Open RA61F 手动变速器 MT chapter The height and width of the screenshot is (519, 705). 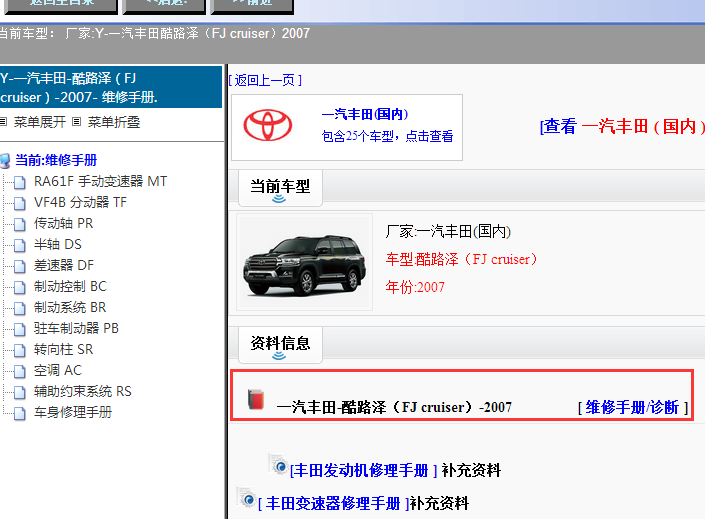(100, 181)
